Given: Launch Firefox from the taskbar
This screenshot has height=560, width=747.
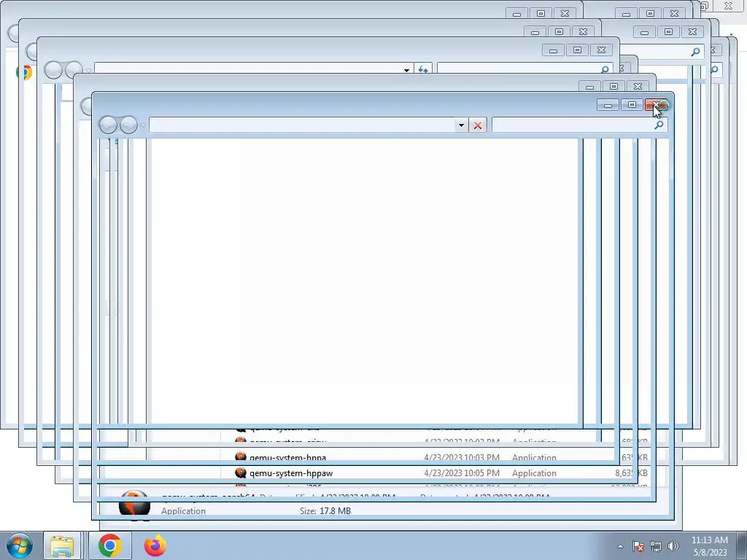Looking at the screenshot, I should (155, 545).
